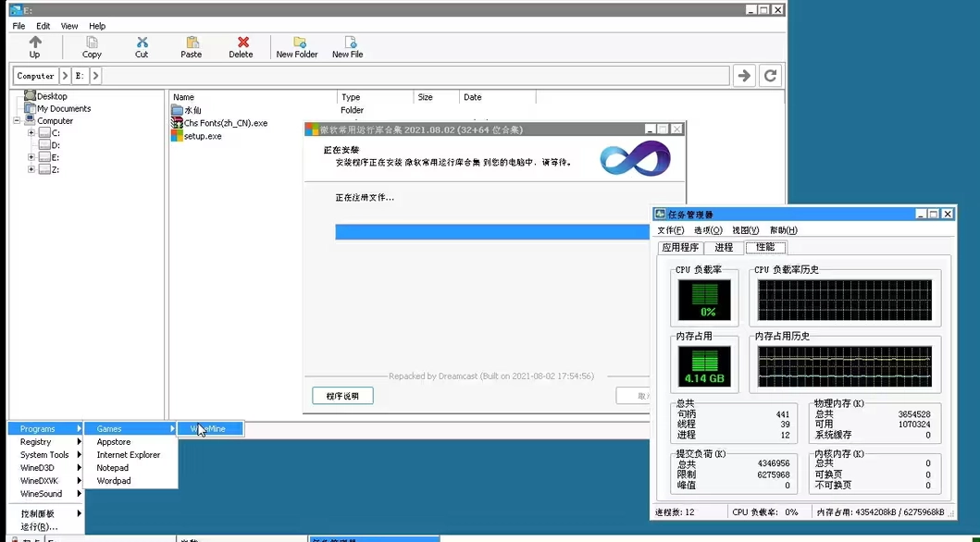Click the go arrow next to address bar

click(x=743, y=76)
